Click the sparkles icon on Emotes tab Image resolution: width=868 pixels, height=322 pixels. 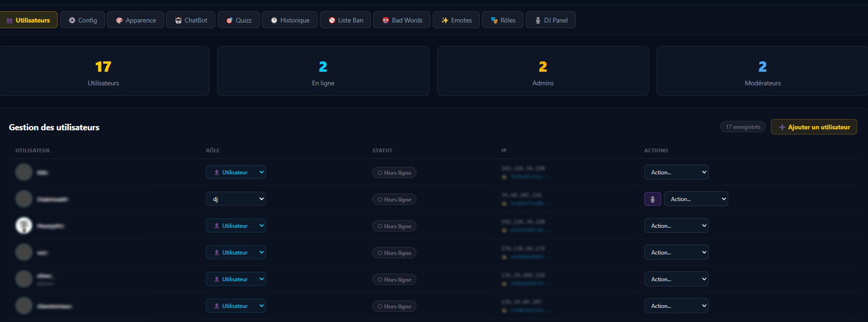click(445, 20)
